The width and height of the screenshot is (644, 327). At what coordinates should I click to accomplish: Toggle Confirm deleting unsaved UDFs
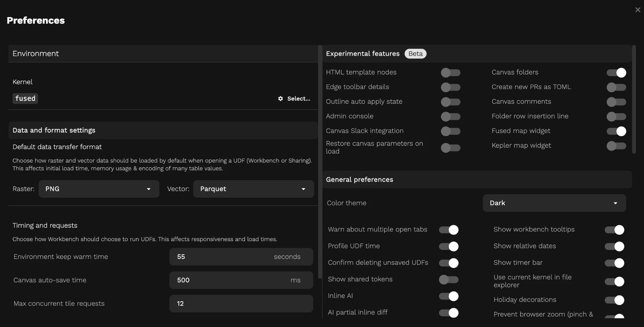449,263
